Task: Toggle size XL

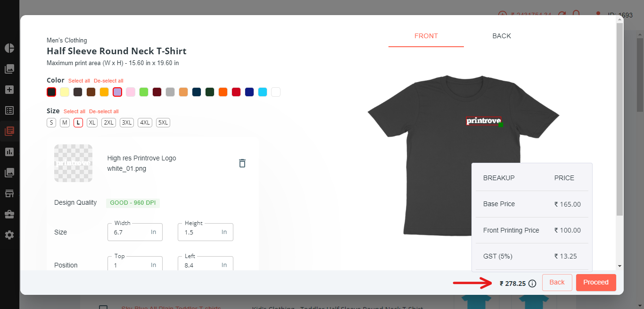Action: pos(92,123)
